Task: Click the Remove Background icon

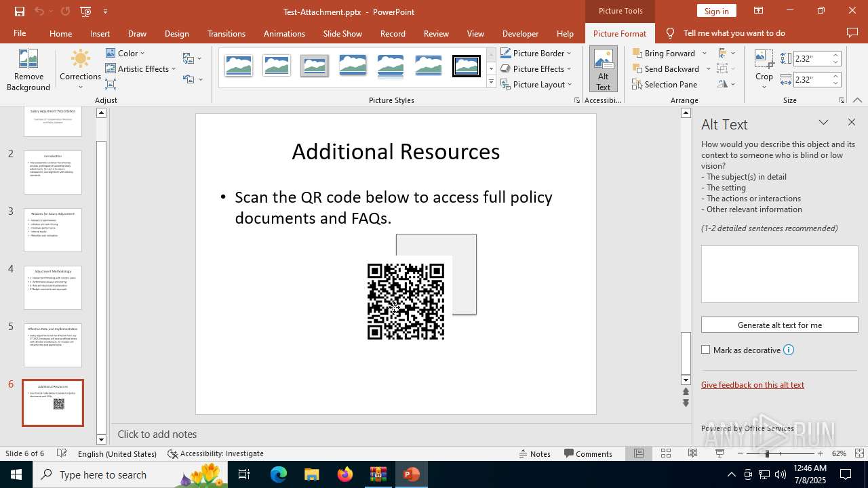Action: (x=28, y=60)
